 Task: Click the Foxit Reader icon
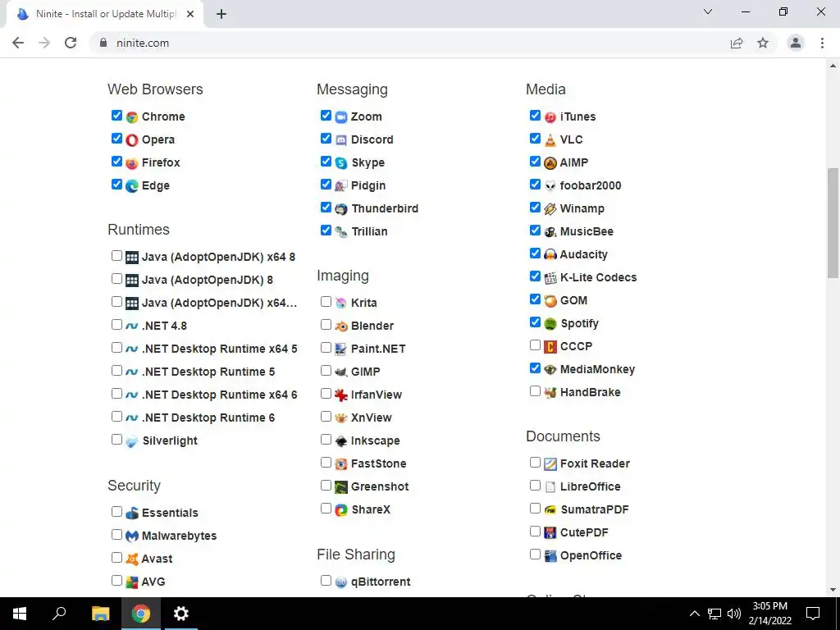pyautogui.click(x=550, y=464)
